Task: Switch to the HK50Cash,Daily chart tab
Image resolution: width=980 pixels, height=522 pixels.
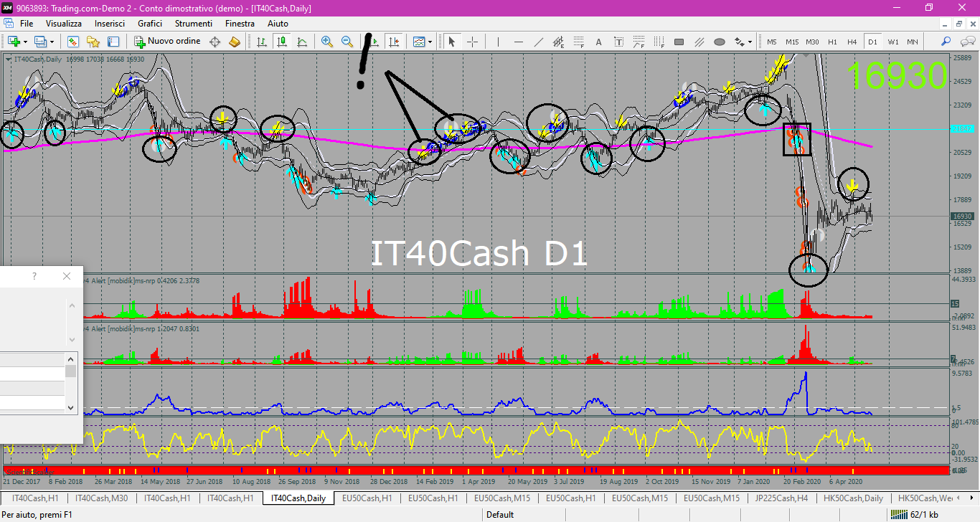Action: pyautogui.click(x=854, y=498)
